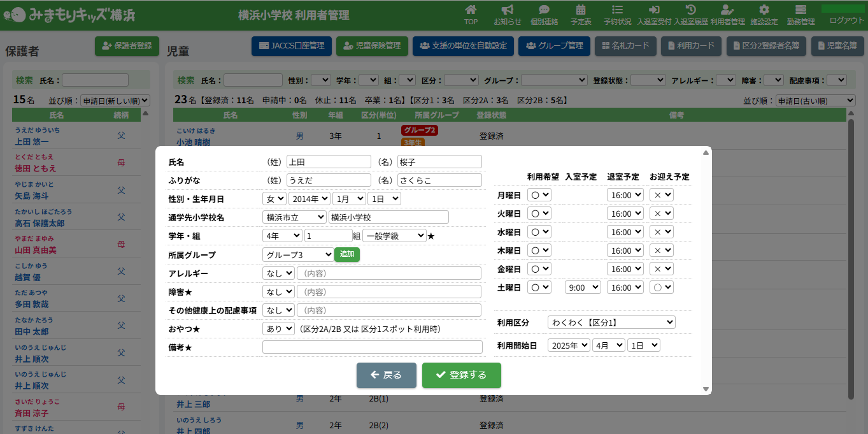The width and height of the screenshot is (868, 434).
Task: Click the 備考 text input field
Action: tap(372, 347)
